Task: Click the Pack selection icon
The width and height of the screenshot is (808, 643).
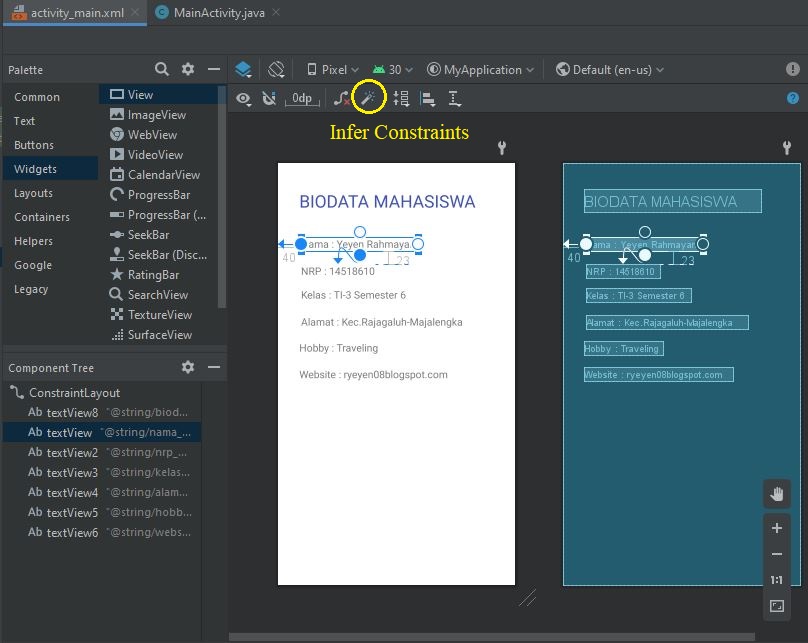Action: (398, 98)
